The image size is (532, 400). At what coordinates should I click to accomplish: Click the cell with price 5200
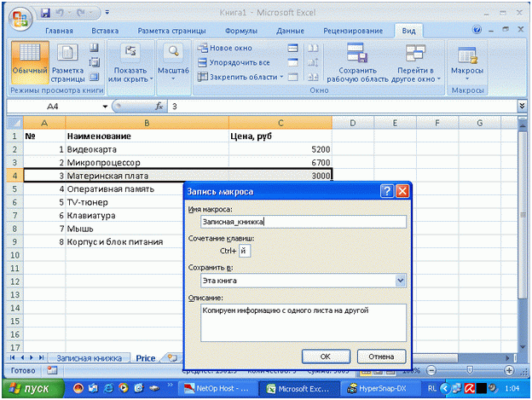click(x=280, y=149)
